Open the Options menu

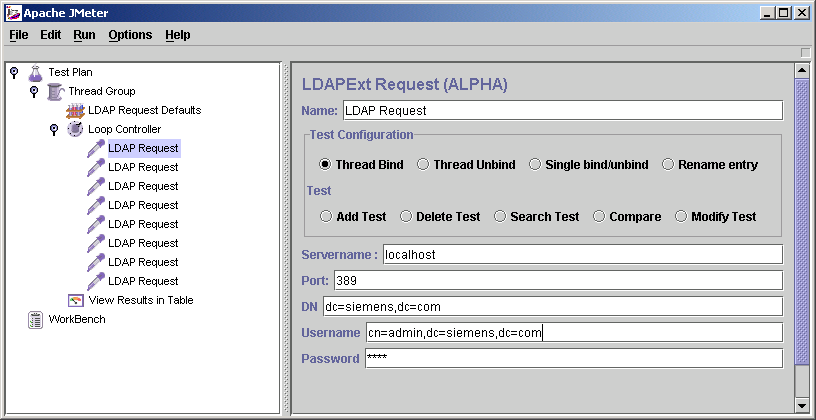click(x=130, y=35)
